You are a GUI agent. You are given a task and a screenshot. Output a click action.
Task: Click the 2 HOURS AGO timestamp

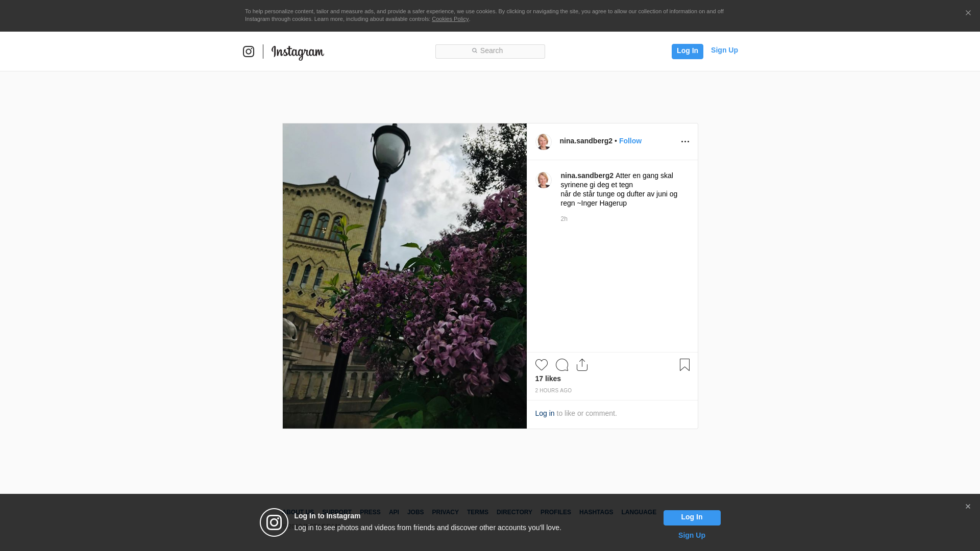pos(553,391)
